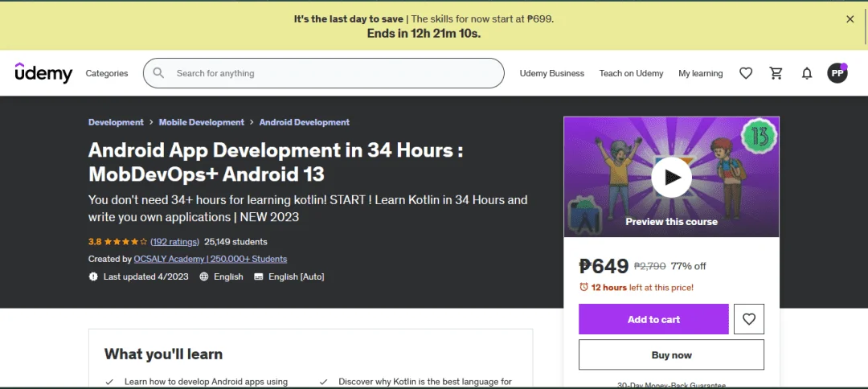Click the last updated badge icon
868x389 pixels.
[93, 276]
